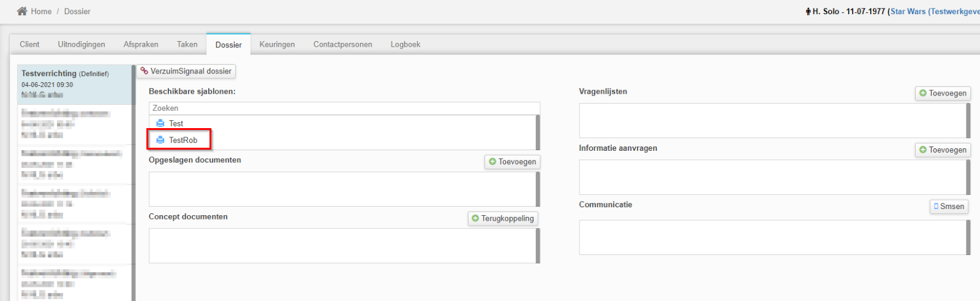The width and height of the screenshot is (980, 301).
Task: Add a new Vragenlijsten item with Toevoegen
Action: click(x=943, y=93)
